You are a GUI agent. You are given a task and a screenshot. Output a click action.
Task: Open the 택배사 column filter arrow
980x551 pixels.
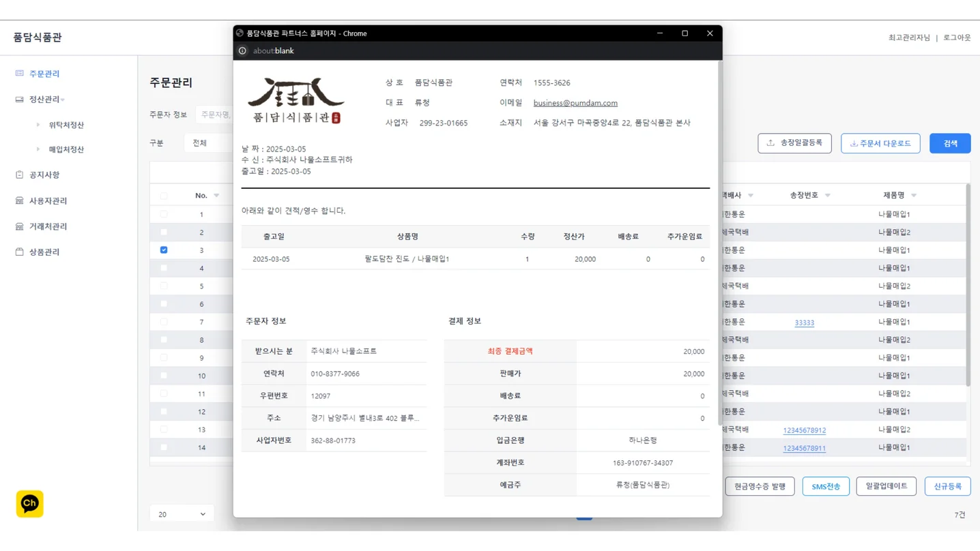point(751,196)
